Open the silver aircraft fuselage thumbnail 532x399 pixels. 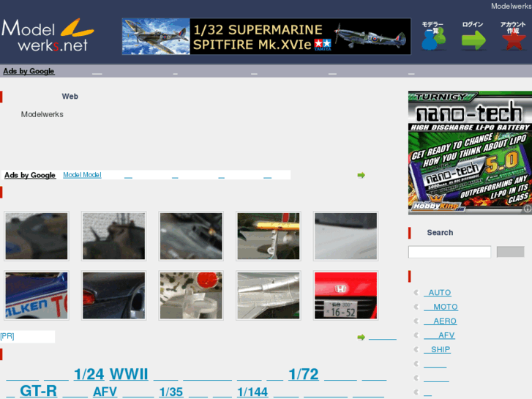[x=269, y=296]
